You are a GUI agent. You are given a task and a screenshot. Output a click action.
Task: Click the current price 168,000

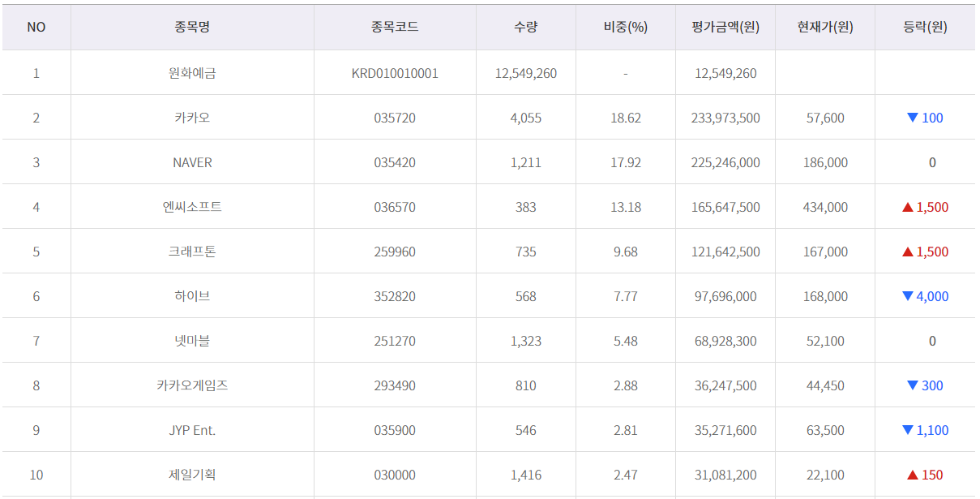(825, 296)
